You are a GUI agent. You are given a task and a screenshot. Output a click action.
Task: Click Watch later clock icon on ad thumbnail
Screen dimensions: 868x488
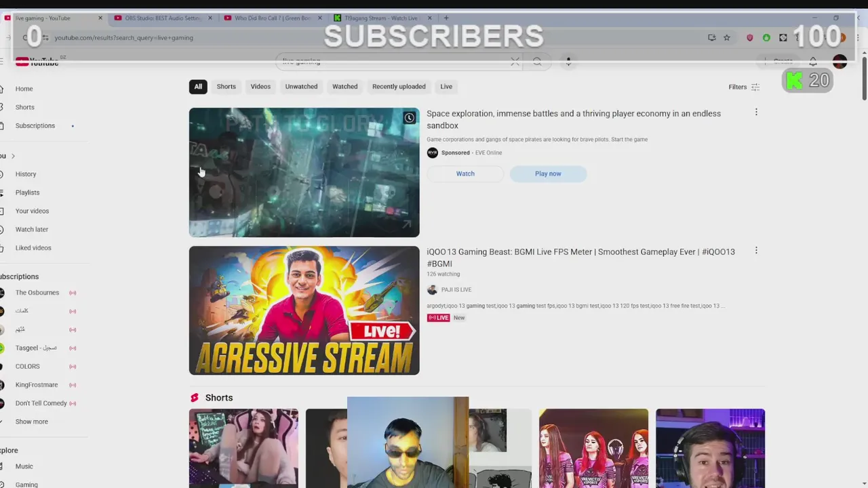(409, 118)
